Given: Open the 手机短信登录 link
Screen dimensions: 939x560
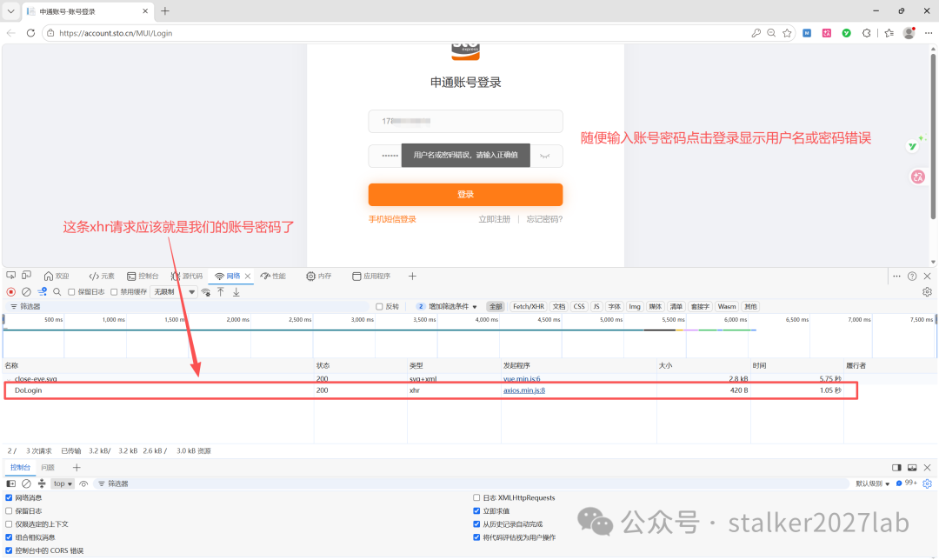Looking at the screenshot, I should tap(392, 219).
